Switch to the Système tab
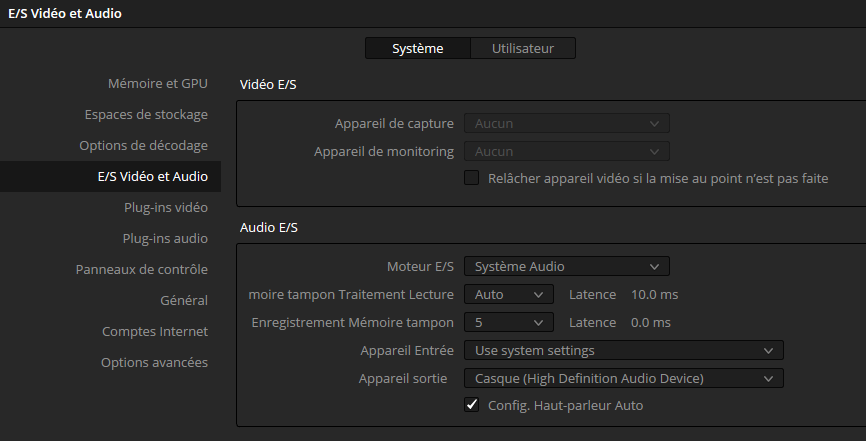The image size is (866, 441). tap(417, 48)
